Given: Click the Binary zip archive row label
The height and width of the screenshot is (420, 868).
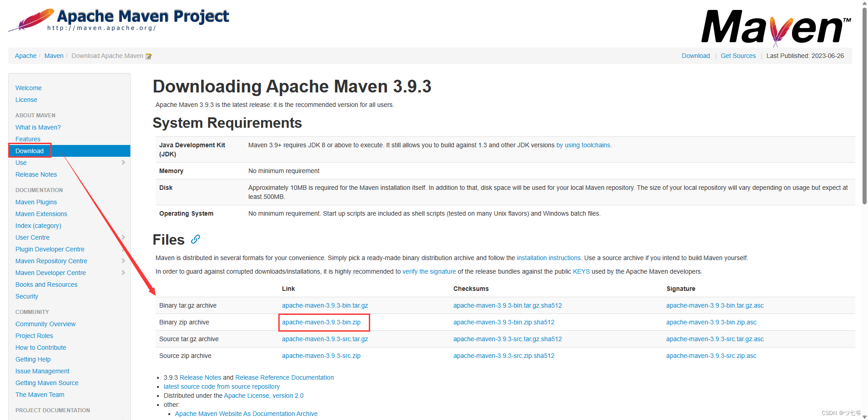Looking at the screenshot, I should 184,322.
